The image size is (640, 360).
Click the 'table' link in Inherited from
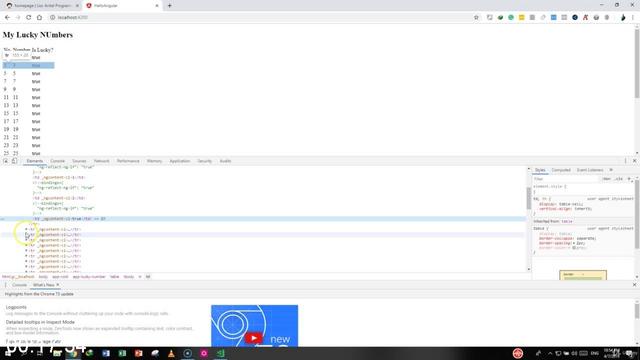(567, 221)
